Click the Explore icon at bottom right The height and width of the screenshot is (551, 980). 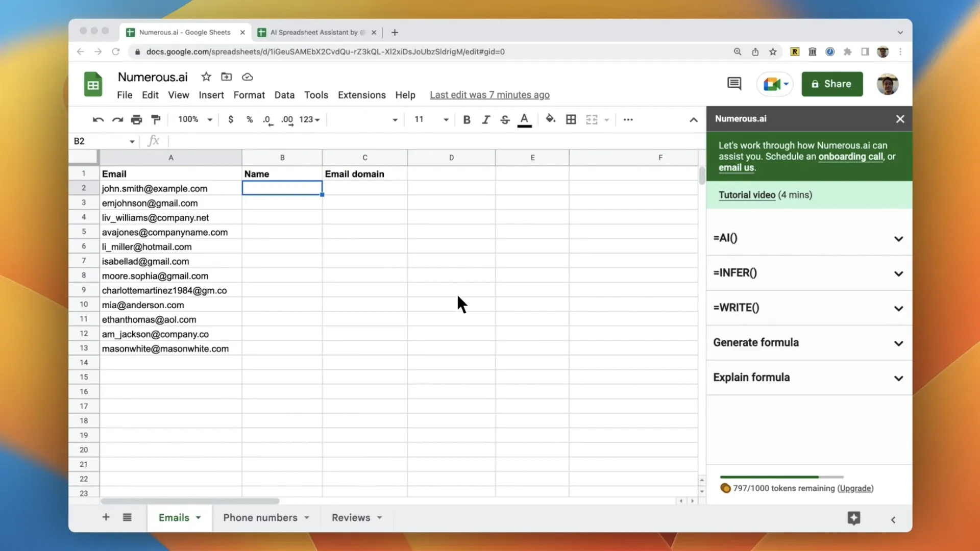pos(854,518)
